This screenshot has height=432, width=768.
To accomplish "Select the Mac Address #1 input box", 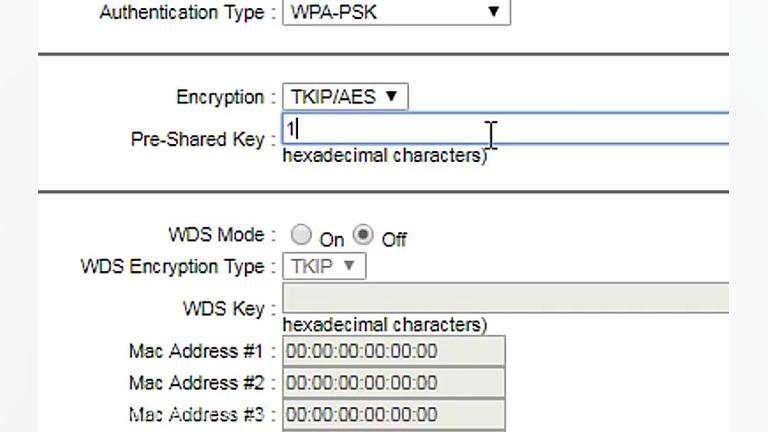I will tap(394, 351).
